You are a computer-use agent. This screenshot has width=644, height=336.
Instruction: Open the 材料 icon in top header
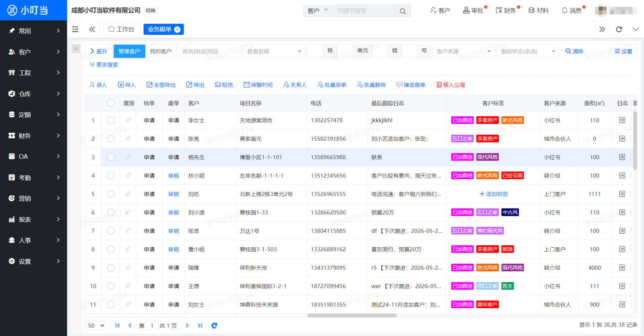[539, 10]
